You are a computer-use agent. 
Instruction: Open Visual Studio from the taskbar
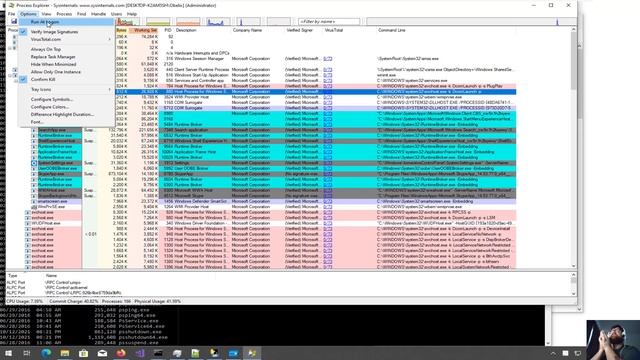click(x=140, y=353)
